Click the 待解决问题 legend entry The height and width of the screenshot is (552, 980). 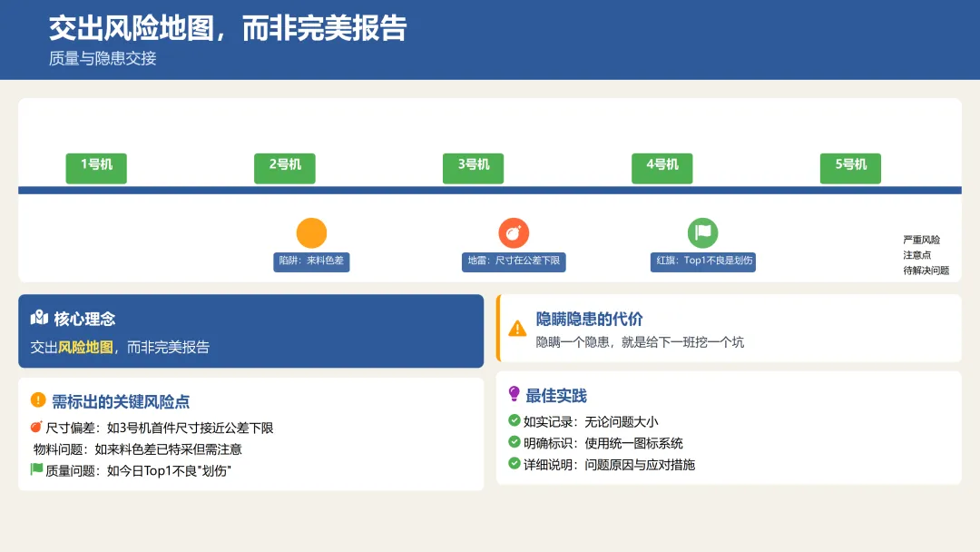[926, 270]
